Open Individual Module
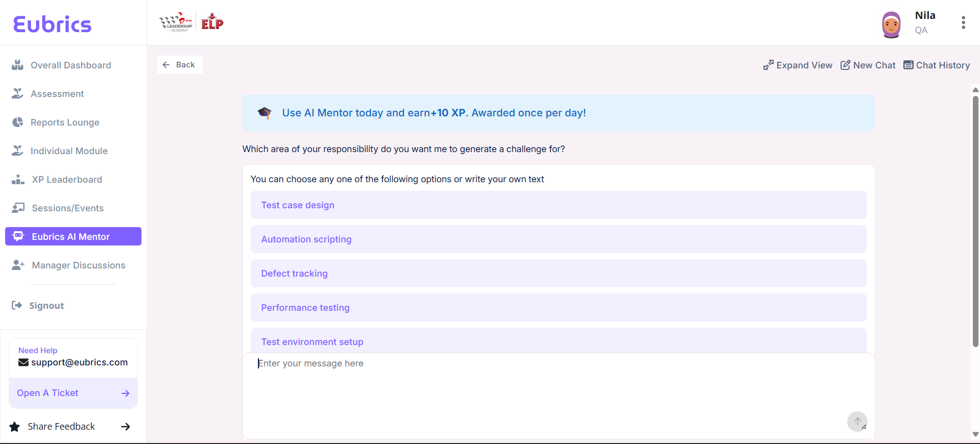 point(69,151)
